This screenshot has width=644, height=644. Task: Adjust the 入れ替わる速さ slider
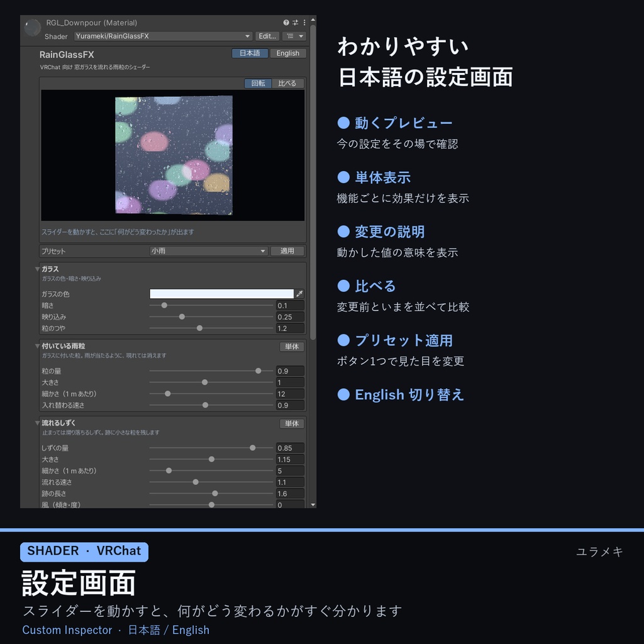click(x=211, y=406)
